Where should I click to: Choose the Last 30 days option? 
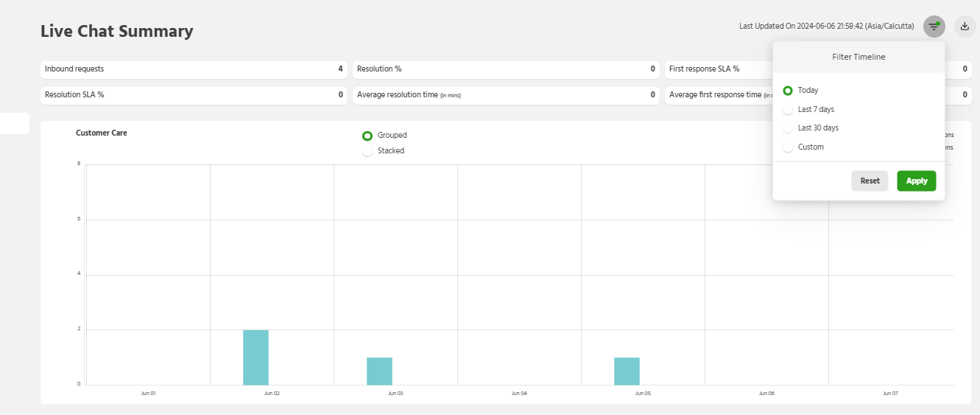pos(789,128)
